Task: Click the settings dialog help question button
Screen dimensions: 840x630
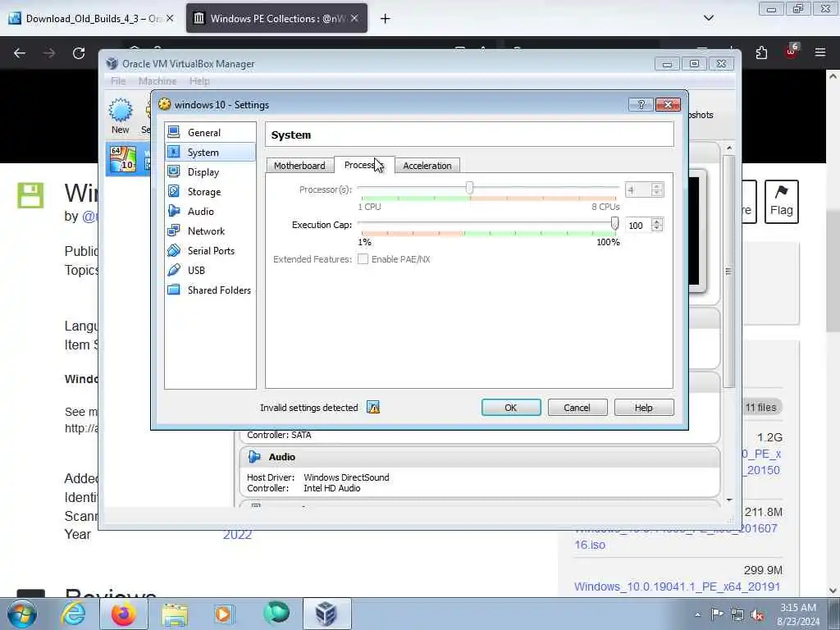Action: click(x=641, y=104)
